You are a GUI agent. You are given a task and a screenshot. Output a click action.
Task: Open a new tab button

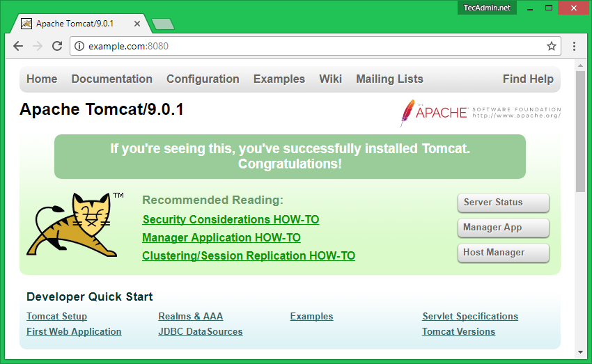(x=163, y=24)
